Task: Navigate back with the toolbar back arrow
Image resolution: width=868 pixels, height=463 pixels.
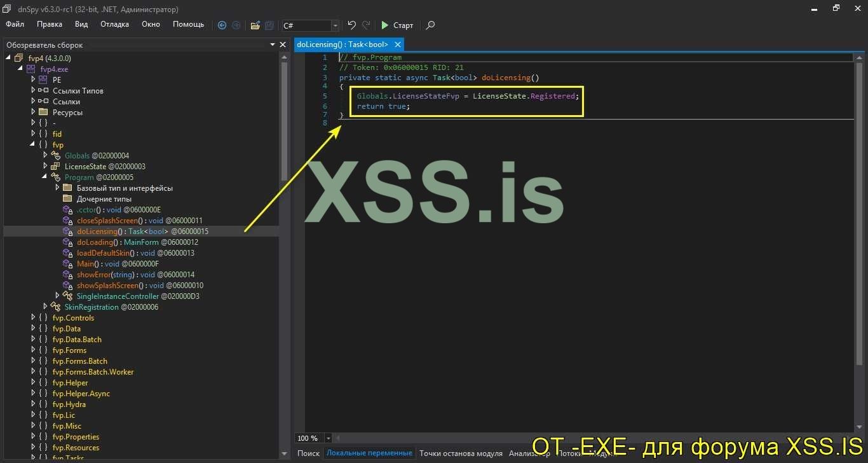Action: coord(222,25)
